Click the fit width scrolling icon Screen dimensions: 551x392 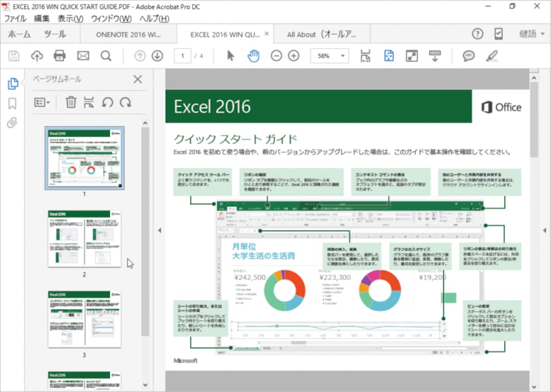point(365,56)
